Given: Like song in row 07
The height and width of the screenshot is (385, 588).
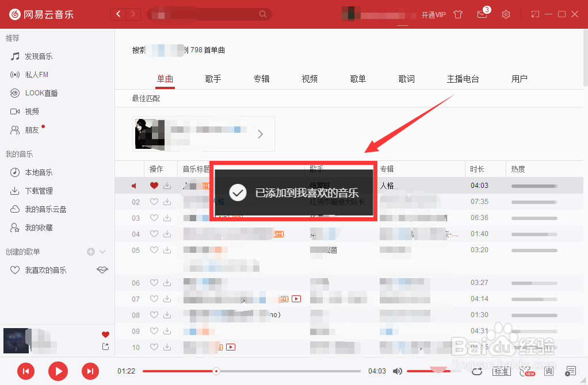Looking at the screenshot, I should pyautogui.click(x=154, y=299).
